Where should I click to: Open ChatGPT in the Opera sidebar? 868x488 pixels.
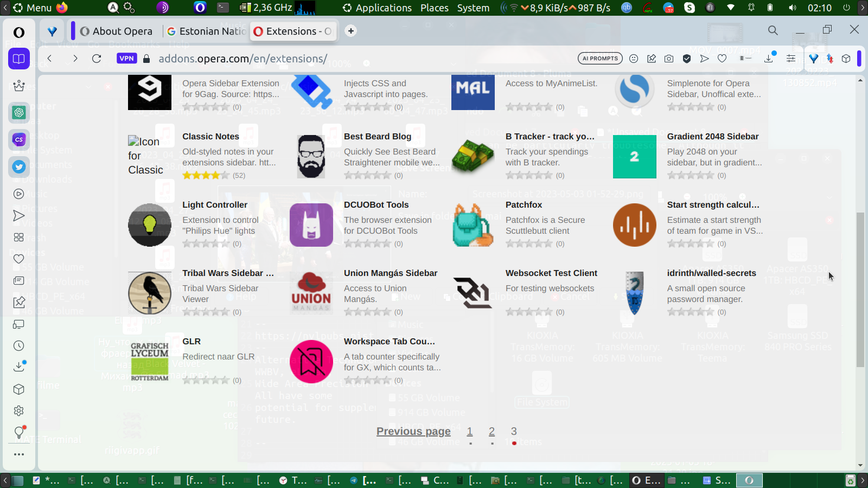click(19, 112)
